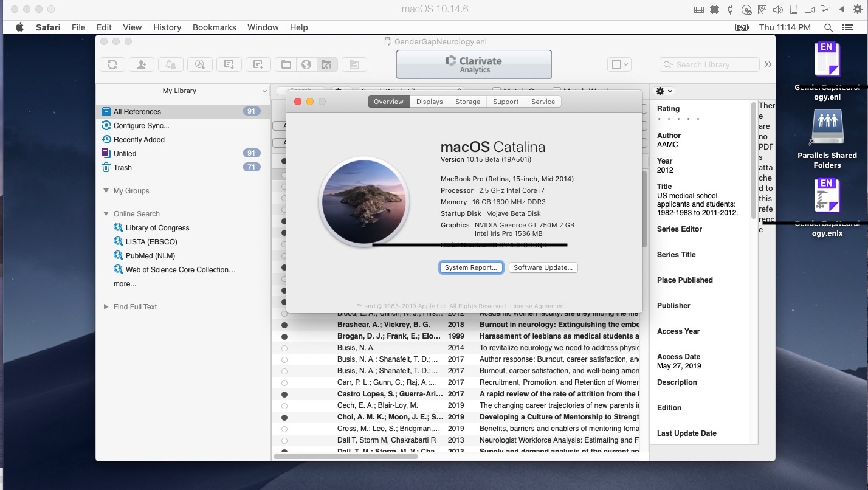Click the Clarivate Analytics logo banner
The height and width of the screenshot is (490, 868).
click(474, 64)
